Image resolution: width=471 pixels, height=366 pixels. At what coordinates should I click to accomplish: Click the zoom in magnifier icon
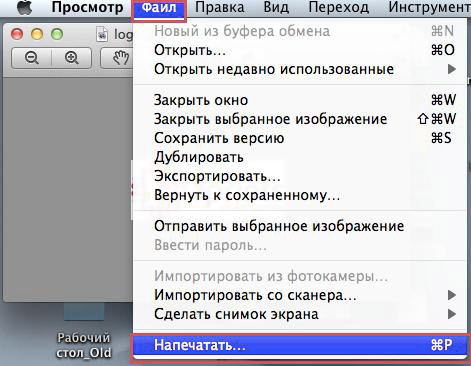[x=72, y=58]
